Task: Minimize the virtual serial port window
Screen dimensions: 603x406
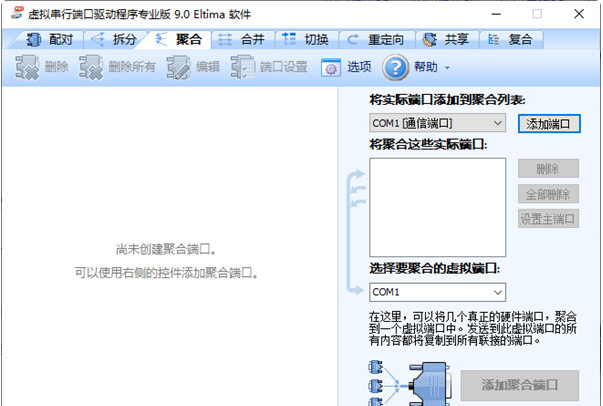Action: coord(496,14)
